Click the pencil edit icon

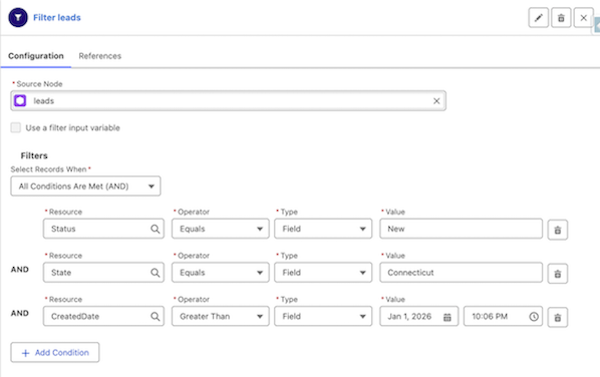click(x=538, y=18)
